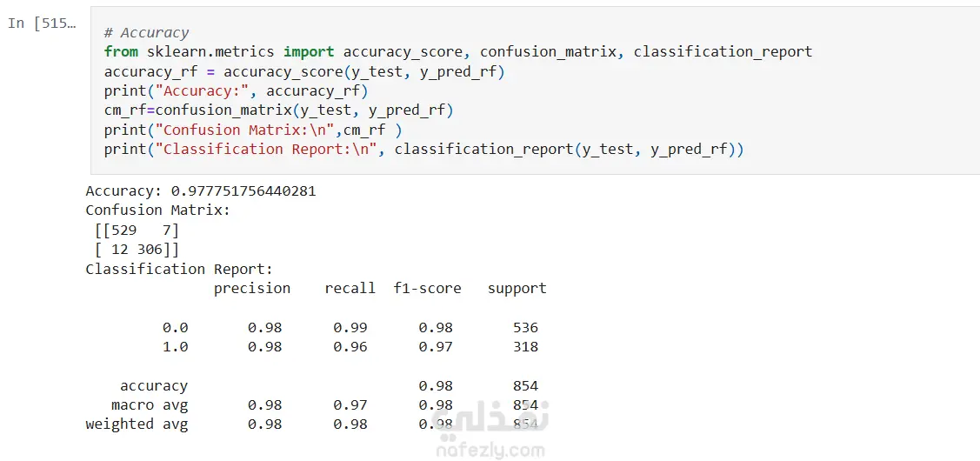Click the 'recall' column header in report
The image size is (980, 461).
pyautogui.click(x=350, y=288)
